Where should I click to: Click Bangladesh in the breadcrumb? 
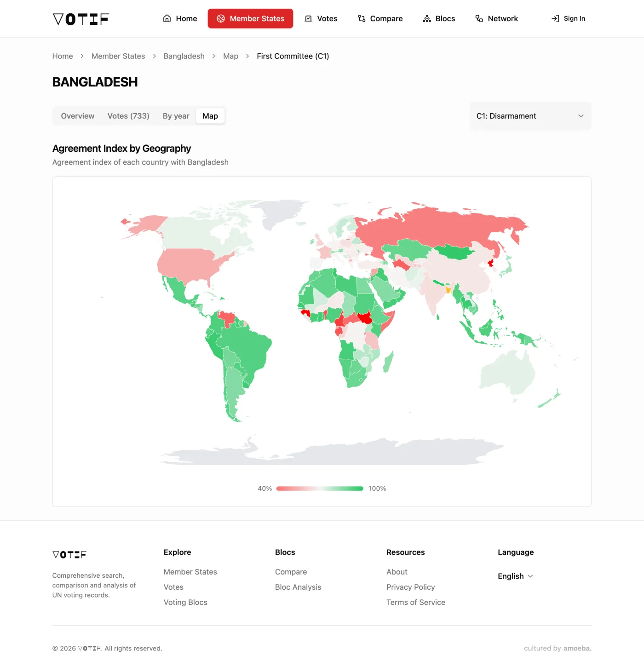click(184, 56)
